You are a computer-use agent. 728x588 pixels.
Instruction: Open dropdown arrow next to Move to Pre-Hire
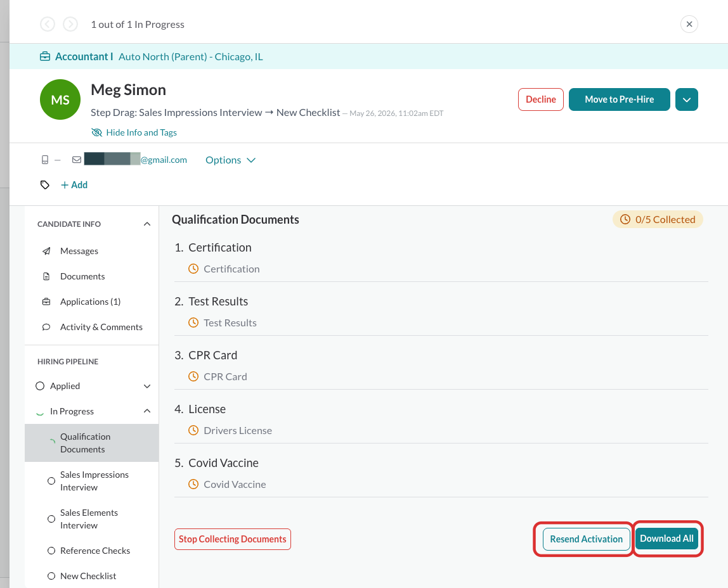coord(686,99)
